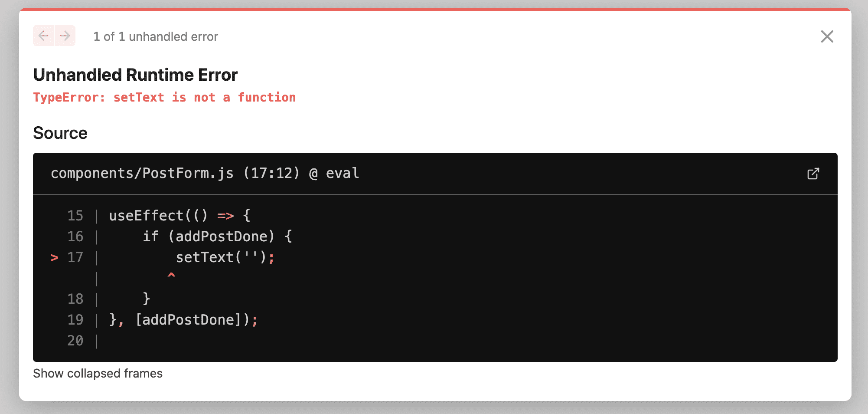Click the Unhandled Runtime Error heading
The height and width of the screenshot is (414, 868).
(x=135, y=75)
